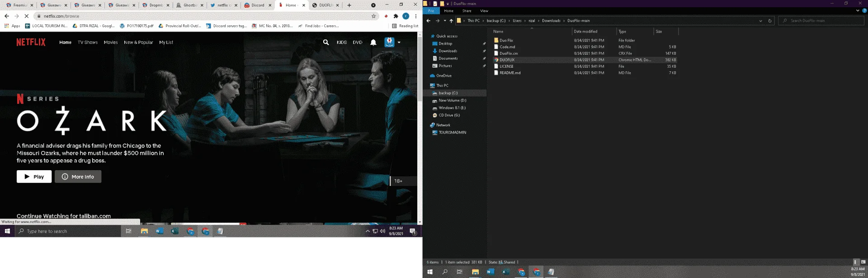Open the Explorer View ribbon tab

[x=484, y=11]
